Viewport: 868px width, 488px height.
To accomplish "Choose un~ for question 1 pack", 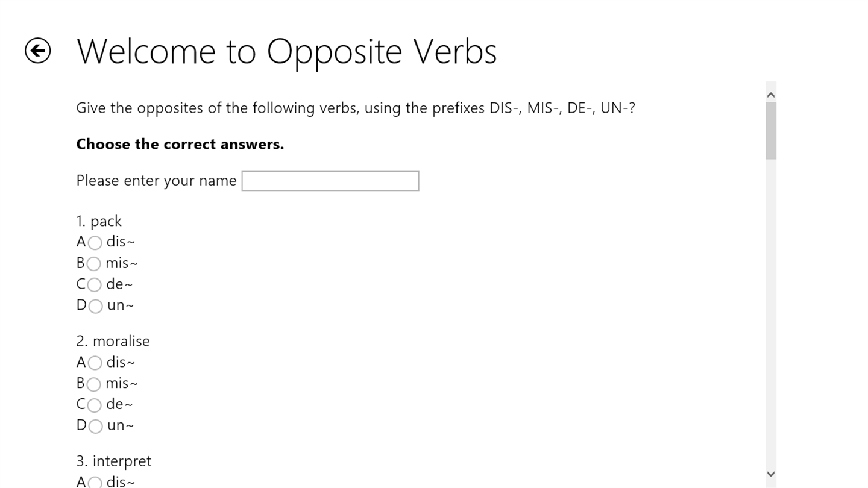I will pyautogui.click(x=95, y=306).
